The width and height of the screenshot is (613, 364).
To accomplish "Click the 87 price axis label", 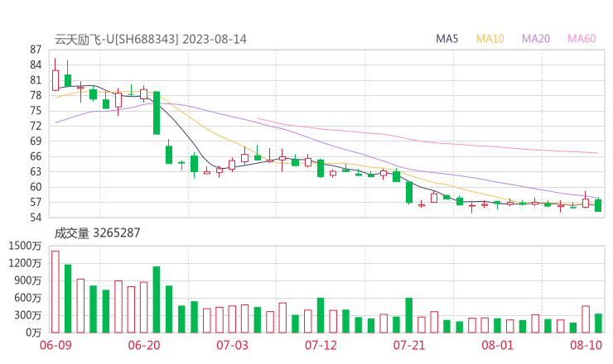I will click(x=36, y=50).
